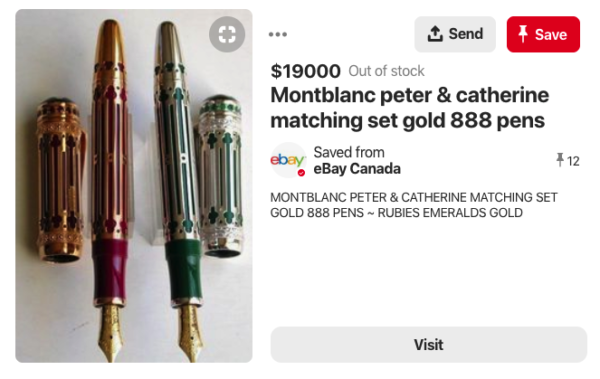Open the three-dot more options menu

(278, 34)
